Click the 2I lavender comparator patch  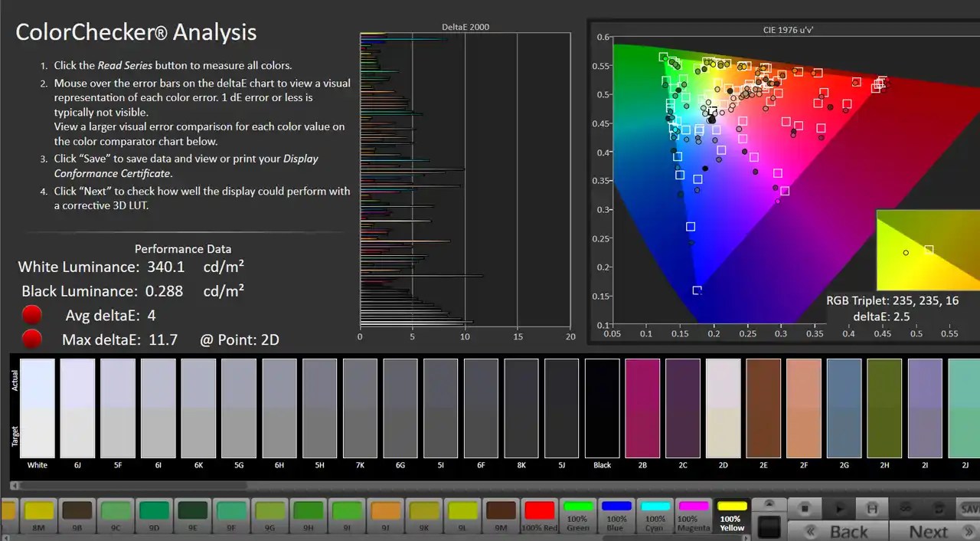(925, 408)
